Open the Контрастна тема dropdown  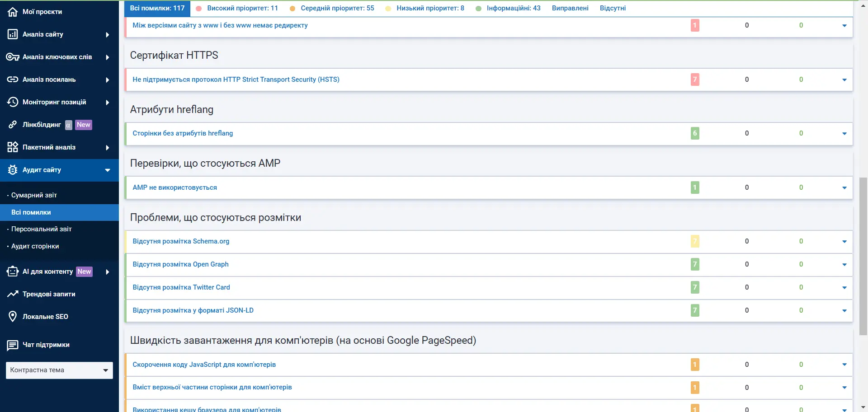coord(59,370)
